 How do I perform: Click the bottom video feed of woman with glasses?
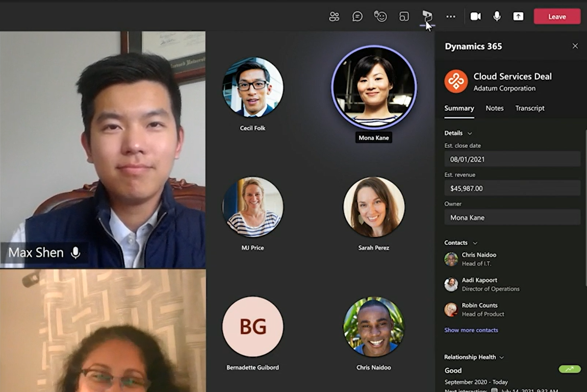coord(102,331)
